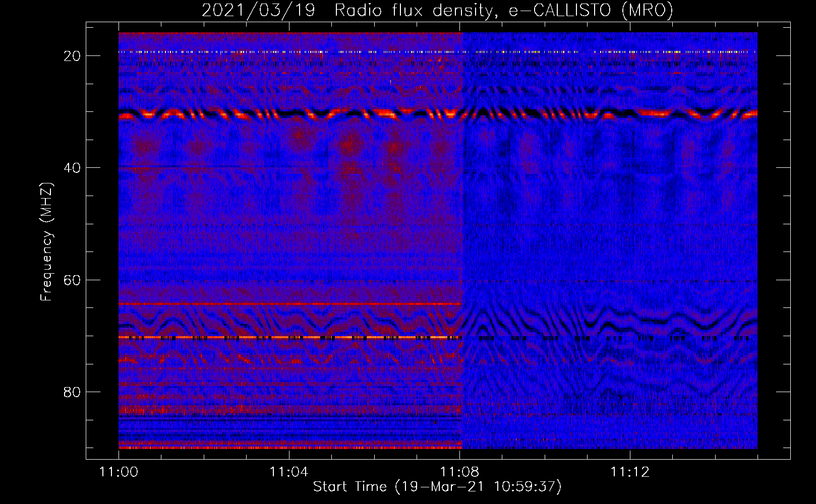Click the 40 MHz frequency tick label
This screenshot has height=504, width=816.
[x=73, y=168]
